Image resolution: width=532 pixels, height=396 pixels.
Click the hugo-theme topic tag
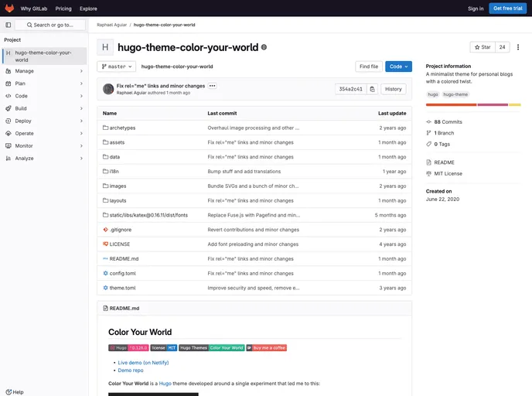(x=455, y=94)
